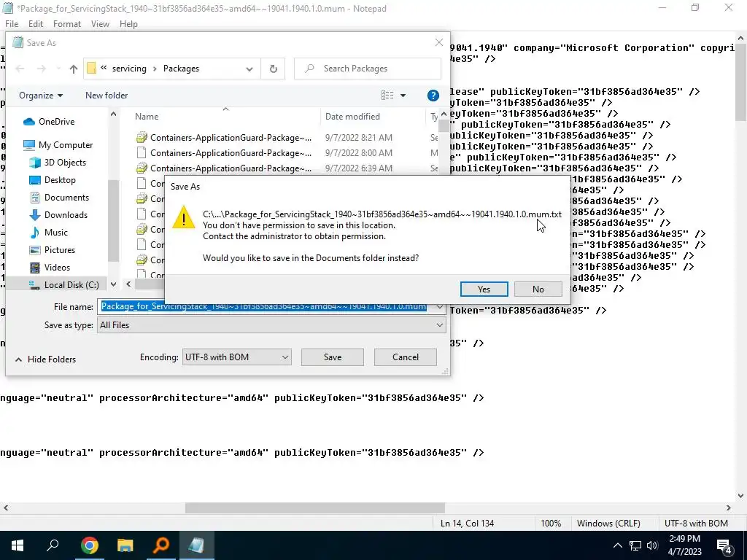This screenshot has height=560, width=747.
Task: Open Notepad Help menu
Action: 128,24
